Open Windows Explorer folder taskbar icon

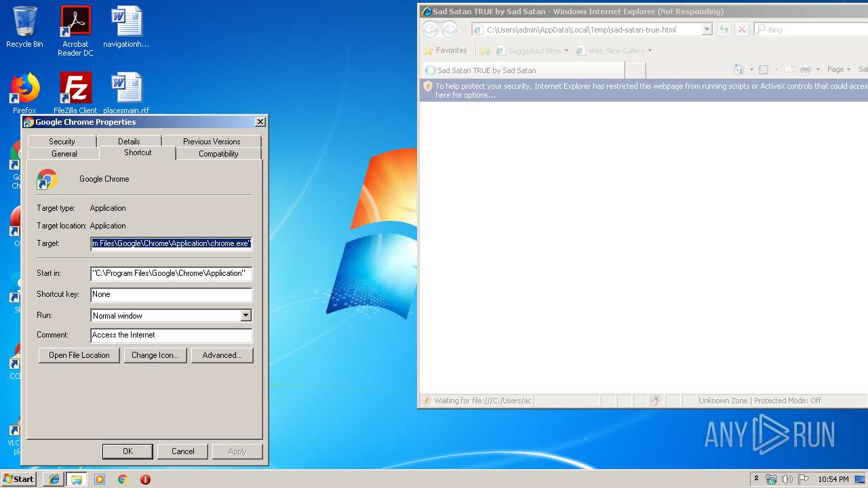pos(77,479)
